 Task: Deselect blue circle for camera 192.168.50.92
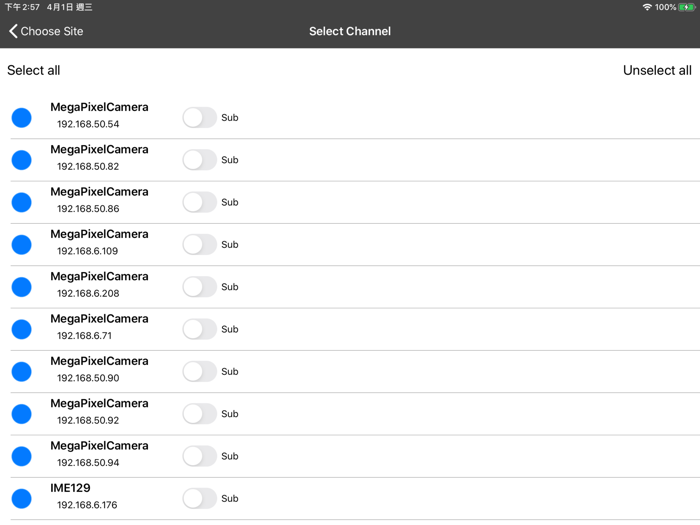pos(21,414)
